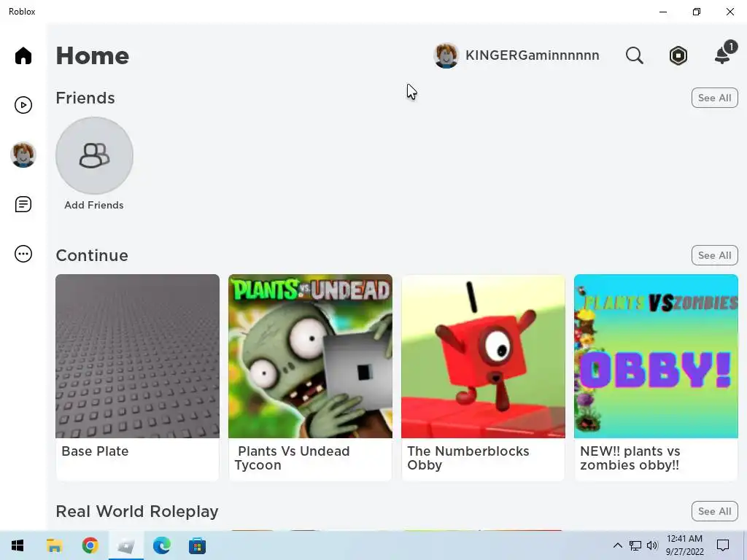Open the KINGERGaminnnnnn username link

click(532, 55)
